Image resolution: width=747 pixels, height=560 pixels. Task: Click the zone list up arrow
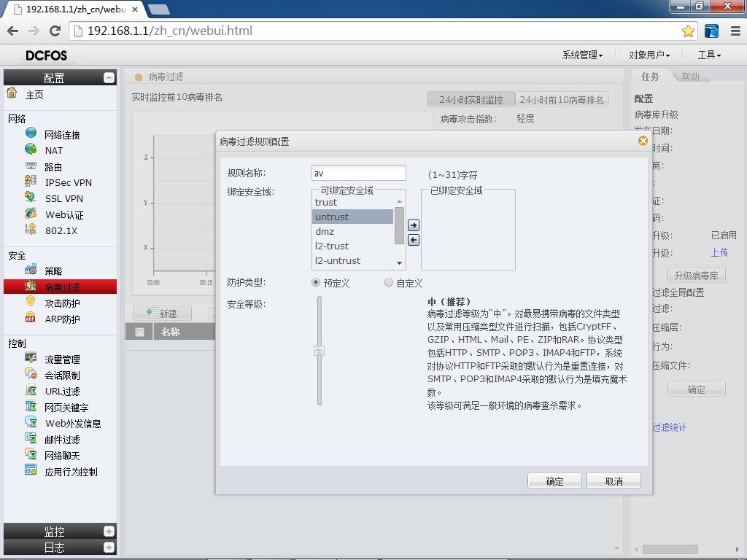click(399, 201)
